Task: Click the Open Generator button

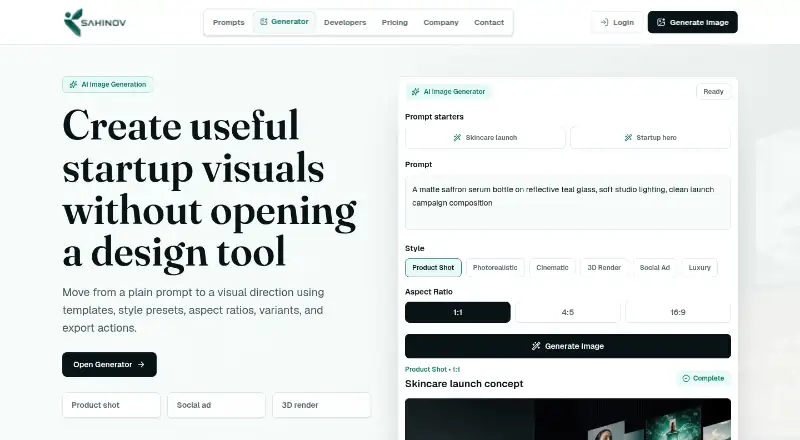Action: (109, 364)
